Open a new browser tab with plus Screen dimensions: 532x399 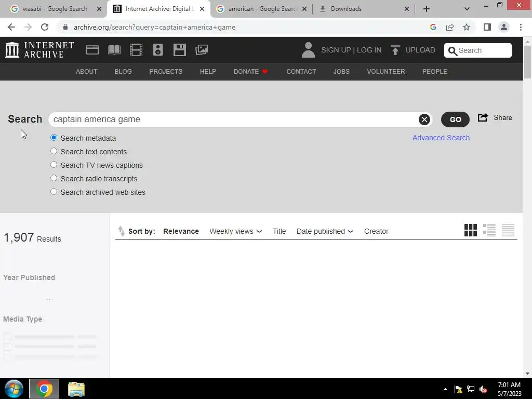(427, 9)
